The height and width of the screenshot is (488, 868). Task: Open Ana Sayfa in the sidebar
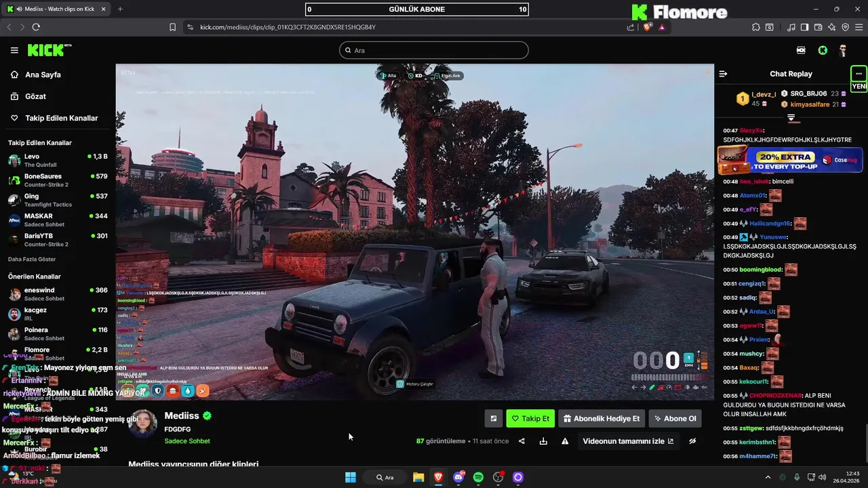[37, 75]
